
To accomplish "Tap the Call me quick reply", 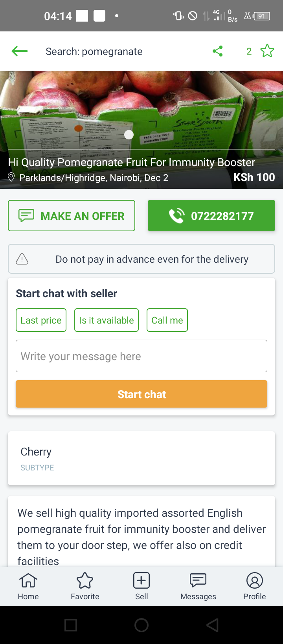I will point(167,320).
